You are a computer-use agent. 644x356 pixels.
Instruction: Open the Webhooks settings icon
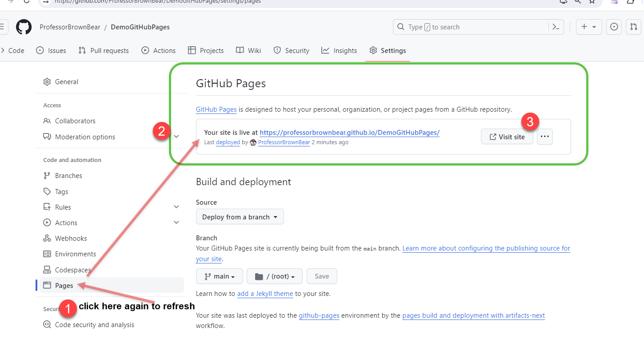coord(47,238)
